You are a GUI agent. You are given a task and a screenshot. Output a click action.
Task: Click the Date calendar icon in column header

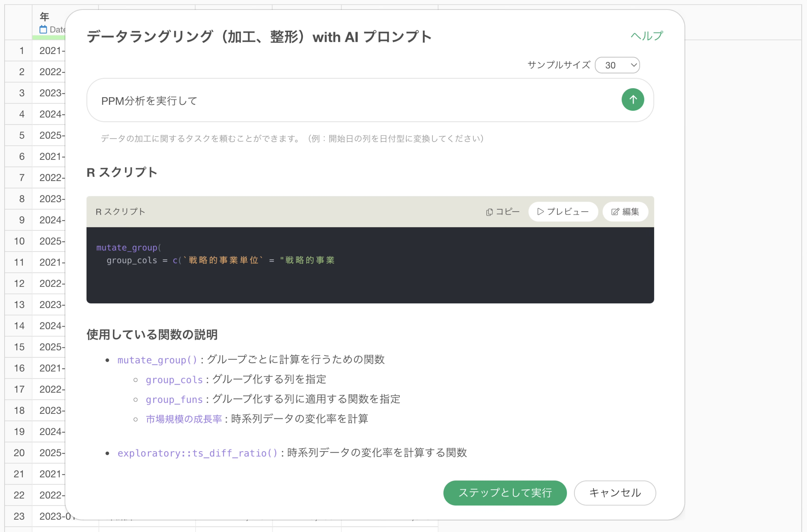(x=43, y=30)
